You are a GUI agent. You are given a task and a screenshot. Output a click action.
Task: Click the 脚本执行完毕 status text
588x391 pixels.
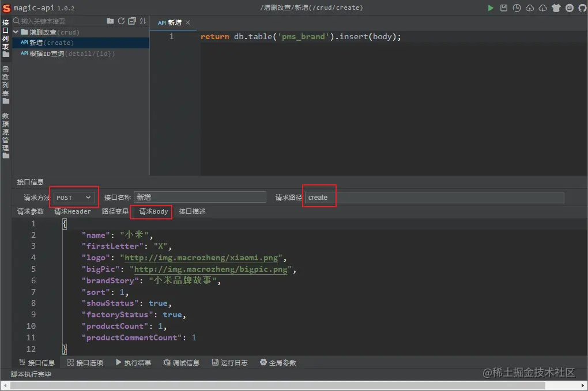31,374
